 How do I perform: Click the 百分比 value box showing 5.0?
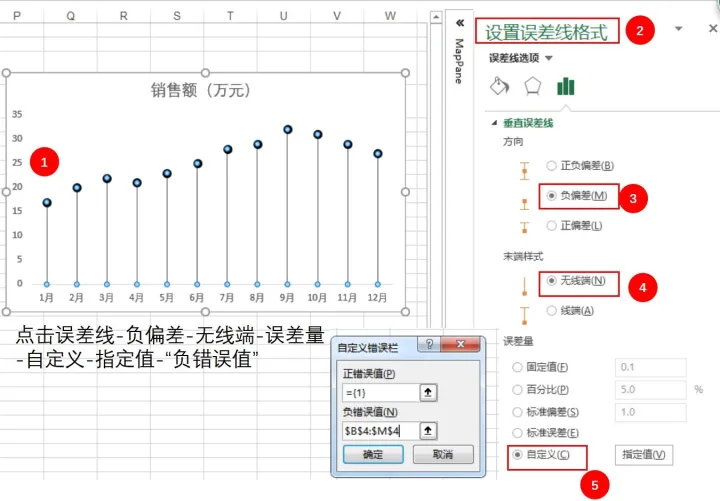pos(651,389)
